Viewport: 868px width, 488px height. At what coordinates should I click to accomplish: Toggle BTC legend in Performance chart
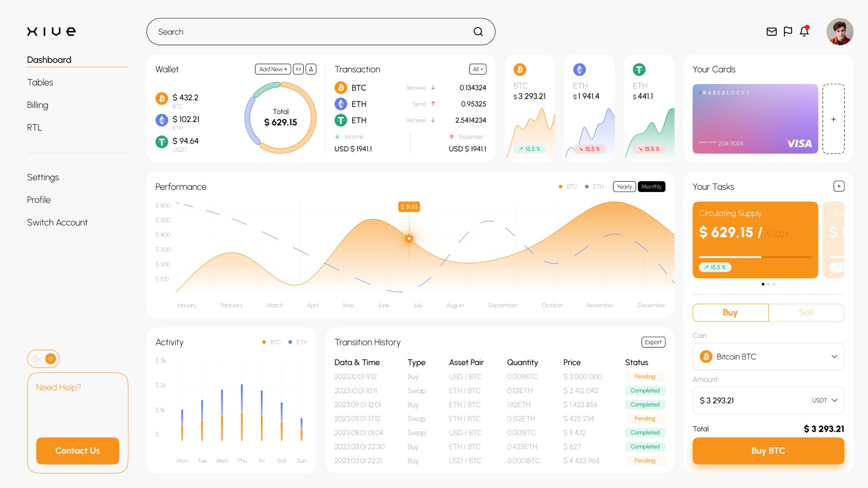pyautogui.click(x=568, y=187)
